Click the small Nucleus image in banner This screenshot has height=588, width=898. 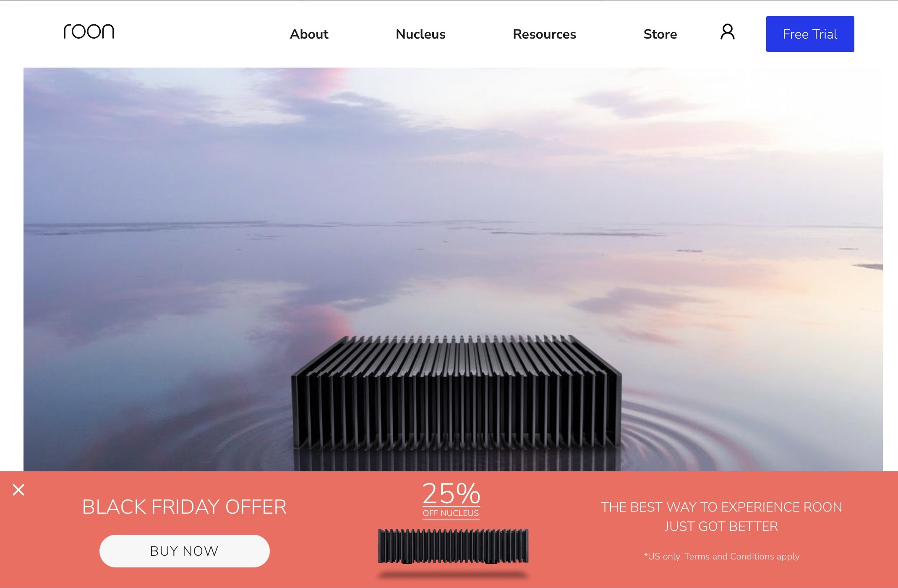(x=453, y=546)
